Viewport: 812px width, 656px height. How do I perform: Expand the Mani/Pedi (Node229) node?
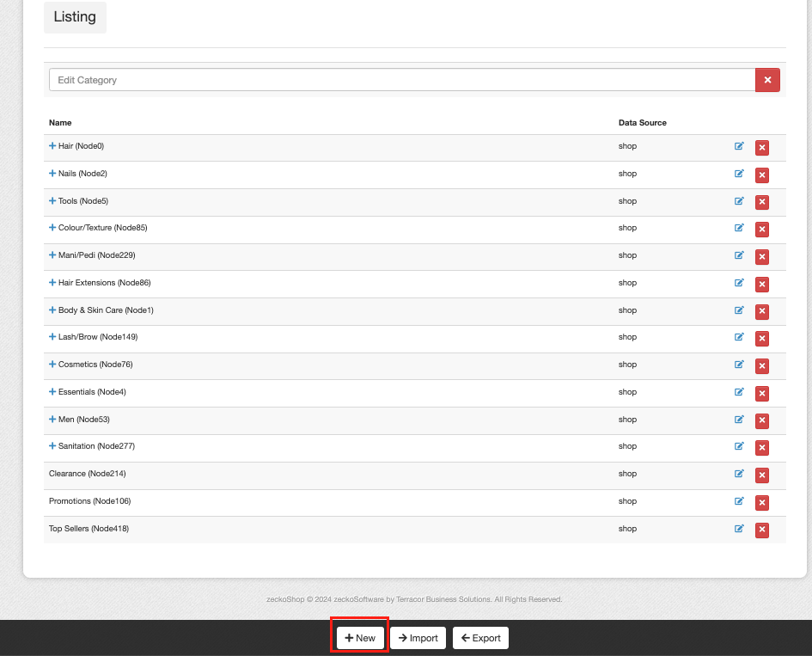click(x=52, y=255)
